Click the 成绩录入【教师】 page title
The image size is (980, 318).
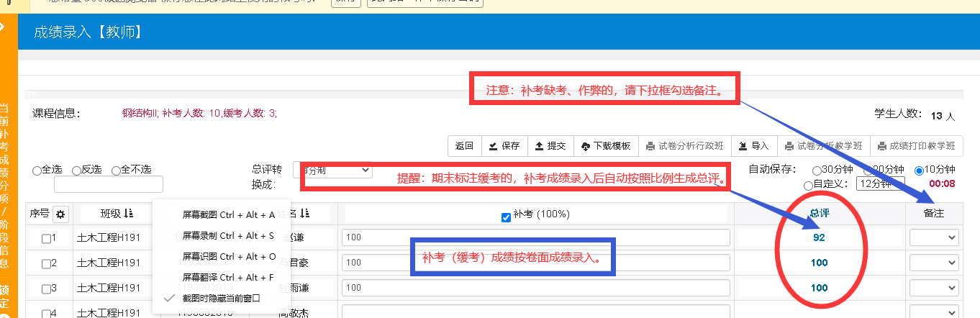pos(88,32)
